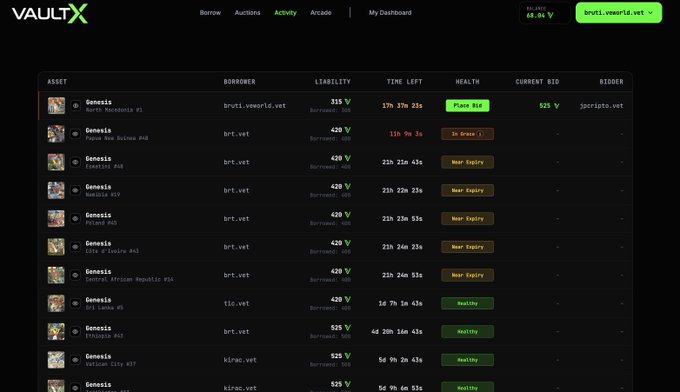Screen dimensions: 680x392
Task: Click info icon inside In Grace badge
Action: click(x=480, y=134)
